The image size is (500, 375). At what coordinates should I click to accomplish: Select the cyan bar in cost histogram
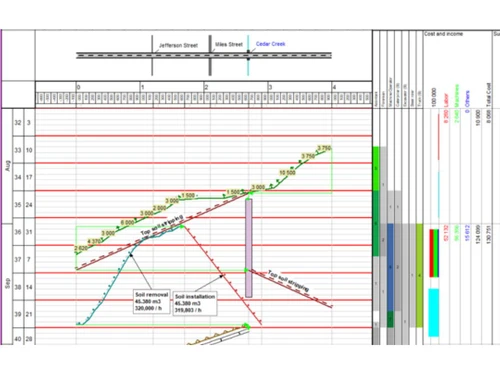click(x=434, y=313)
